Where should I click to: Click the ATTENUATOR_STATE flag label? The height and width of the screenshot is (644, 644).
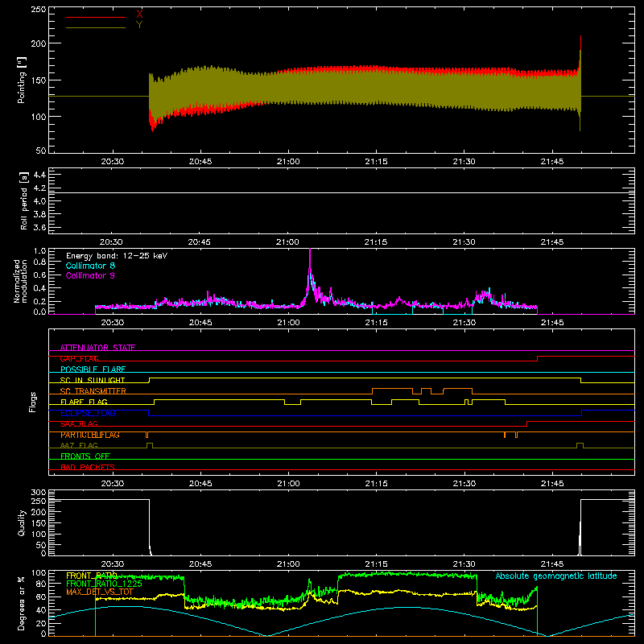pos(97,348)
